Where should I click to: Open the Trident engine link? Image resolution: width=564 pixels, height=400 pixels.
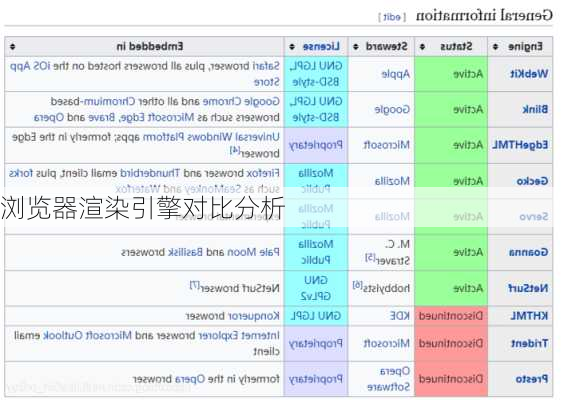pyautogui.click(x=529, y=344)
